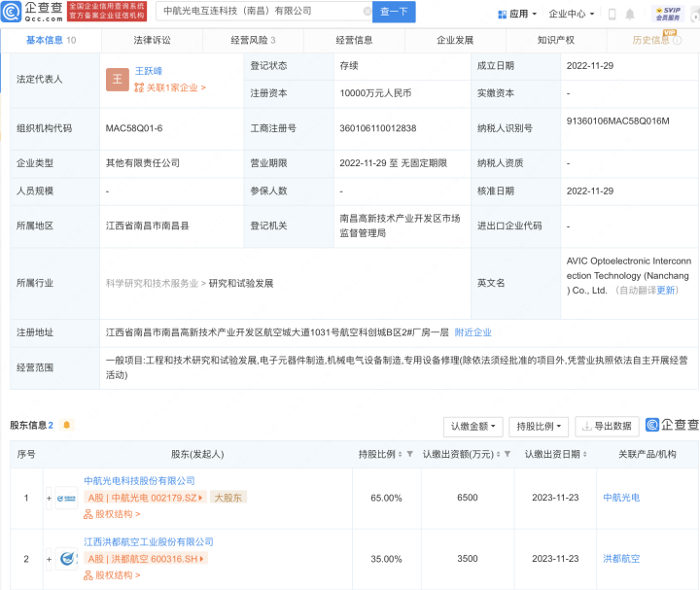Click the SVIP member service badge
This screenshot has width=700, height=590.
click(668, 14)
